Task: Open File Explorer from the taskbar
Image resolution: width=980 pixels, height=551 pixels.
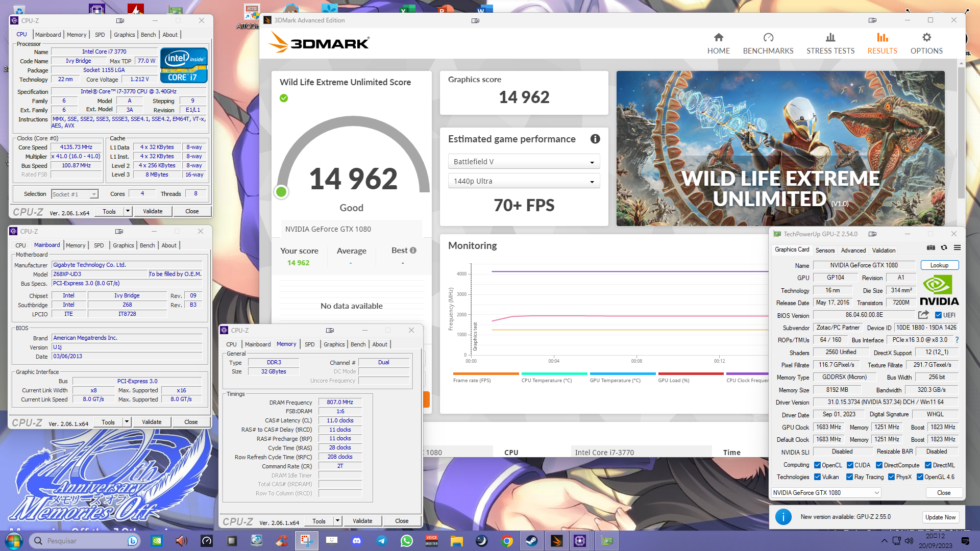Action: 457,541
